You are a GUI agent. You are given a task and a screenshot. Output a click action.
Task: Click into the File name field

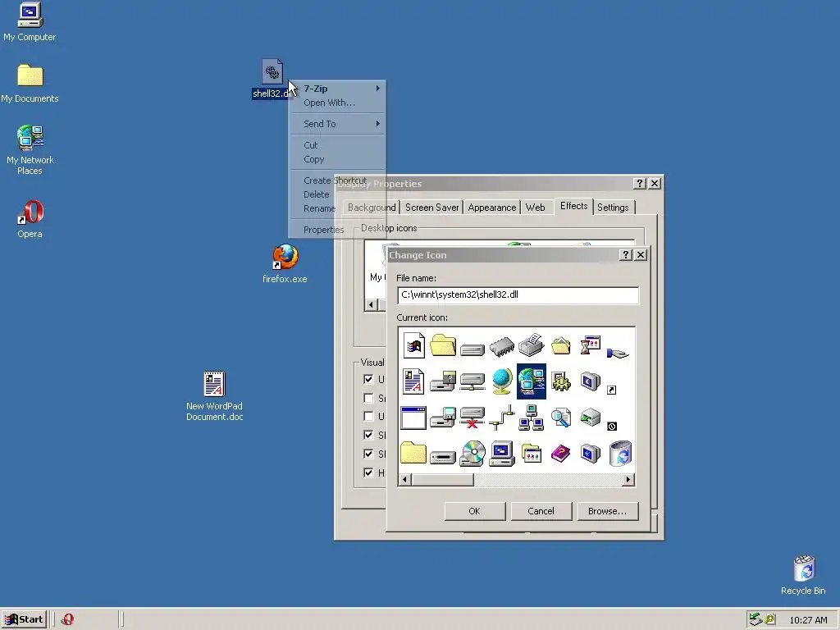tap(518, 295)
